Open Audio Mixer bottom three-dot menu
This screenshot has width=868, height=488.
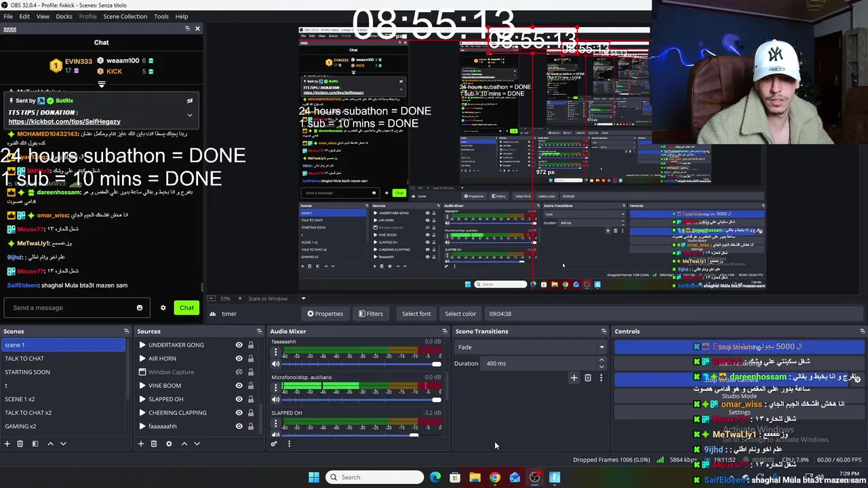tap(289, 444)
